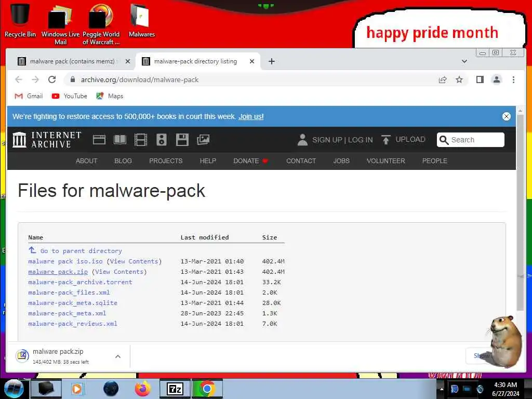Click the page vertical scrollbar
The width and height of the screenshot is (532, 399).
(x=520, y=212)
